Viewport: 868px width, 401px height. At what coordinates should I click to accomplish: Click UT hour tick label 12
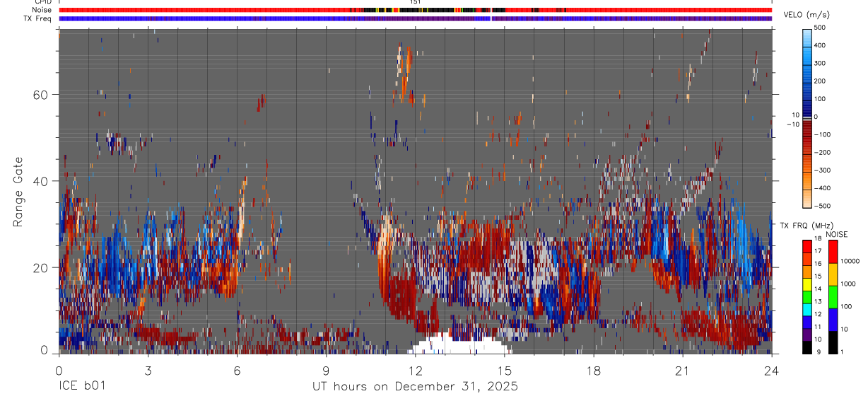(416, 370)
